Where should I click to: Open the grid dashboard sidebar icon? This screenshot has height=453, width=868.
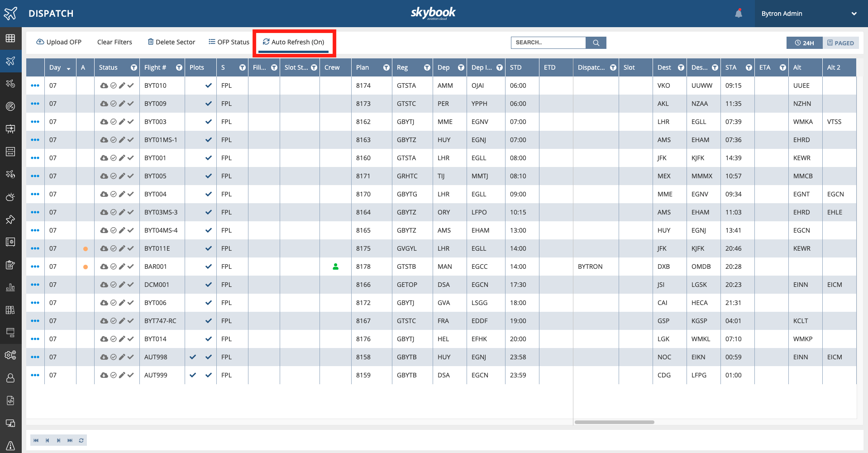(10, 38)
